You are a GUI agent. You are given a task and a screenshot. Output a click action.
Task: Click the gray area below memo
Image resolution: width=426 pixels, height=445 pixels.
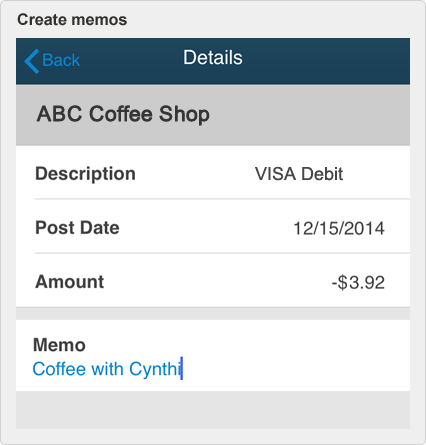pyautogui.click(x=213, y=410)
